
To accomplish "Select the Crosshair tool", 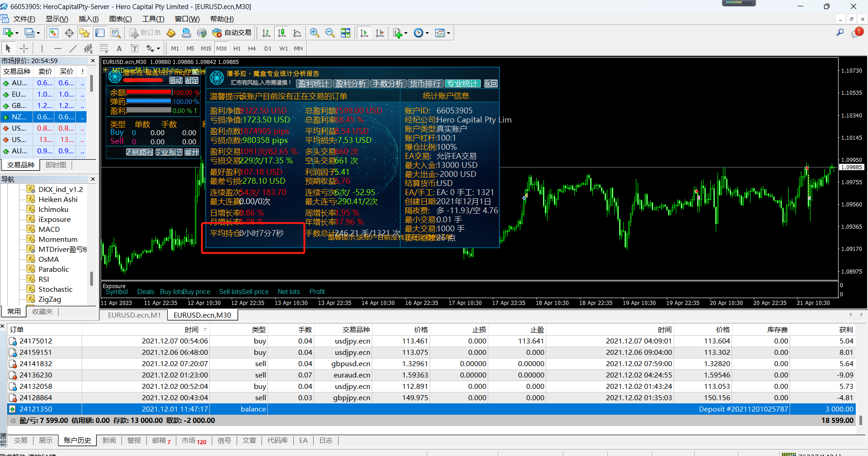I will [x=24, y=48].
